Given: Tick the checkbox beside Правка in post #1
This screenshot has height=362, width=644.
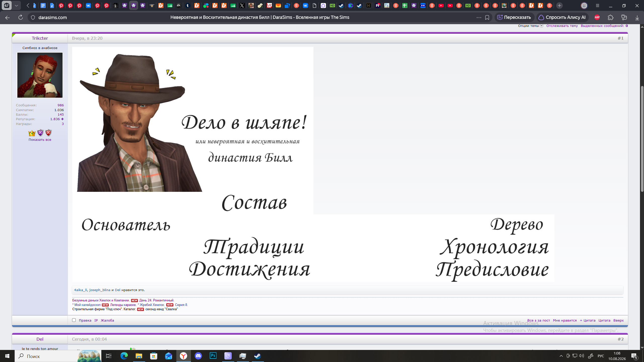Looking at the screenshot, I should coord(74,320).
